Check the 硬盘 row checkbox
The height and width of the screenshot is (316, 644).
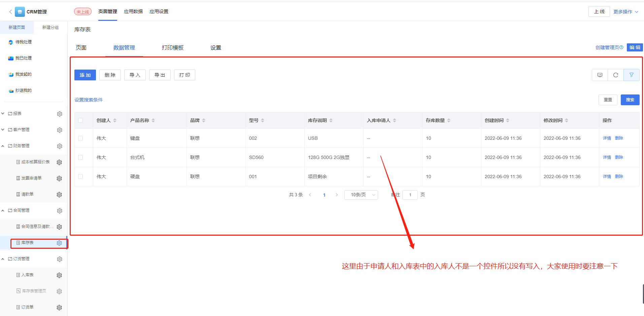(80, 176)
